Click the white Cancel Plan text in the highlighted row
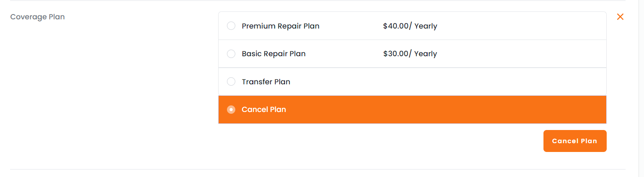The image size is (644, 177). tap(264, 109)
